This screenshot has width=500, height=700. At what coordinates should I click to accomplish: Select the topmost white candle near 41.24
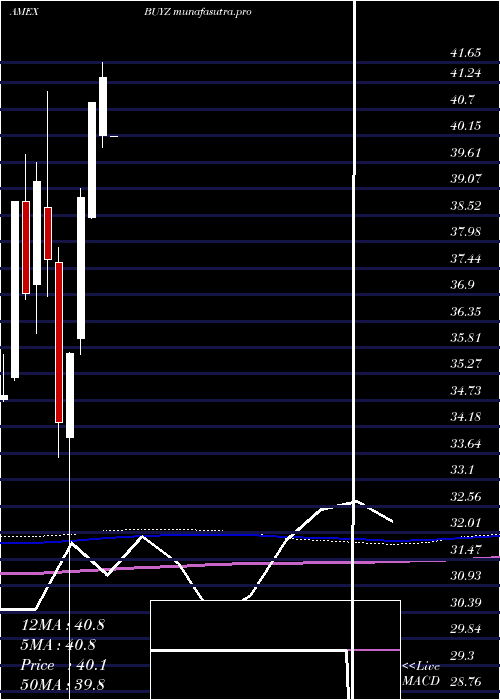point(103,106)
